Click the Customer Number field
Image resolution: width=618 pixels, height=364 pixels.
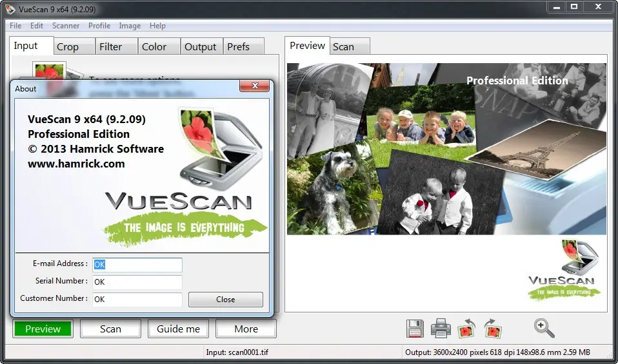tap(137, 299)
